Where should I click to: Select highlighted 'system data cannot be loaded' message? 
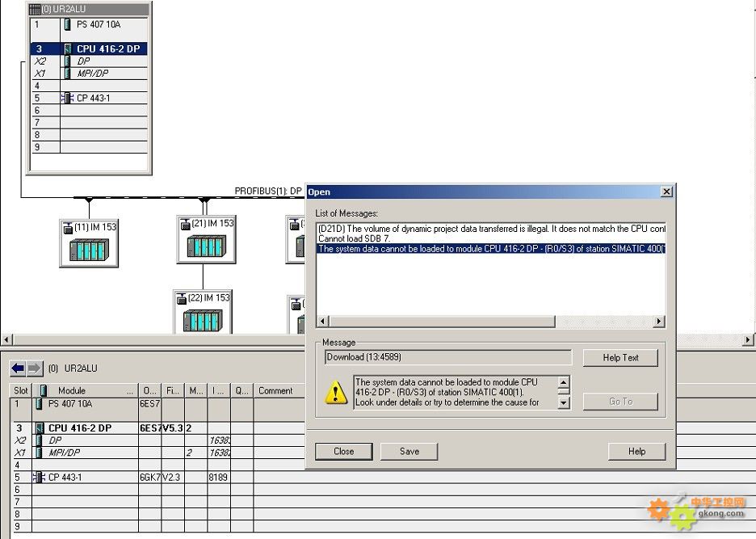491,249
